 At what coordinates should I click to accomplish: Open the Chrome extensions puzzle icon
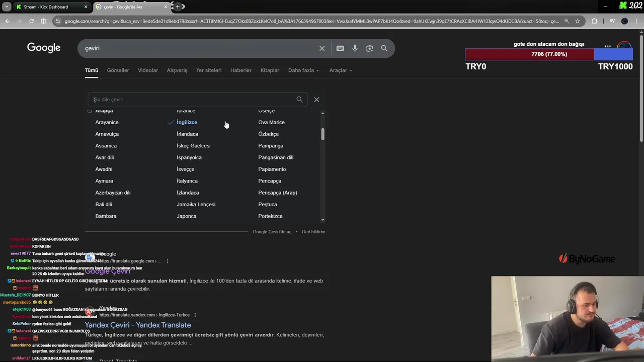point(595,21)
